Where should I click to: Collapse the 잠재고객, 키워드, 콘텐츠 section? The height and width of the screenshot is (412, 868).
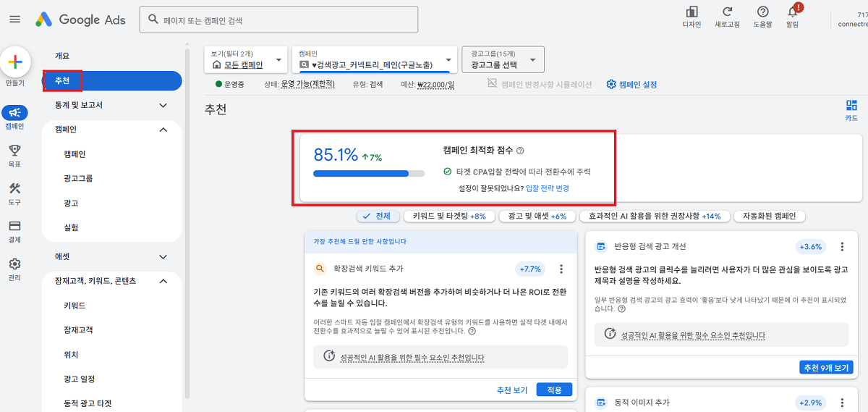[163, 281]
